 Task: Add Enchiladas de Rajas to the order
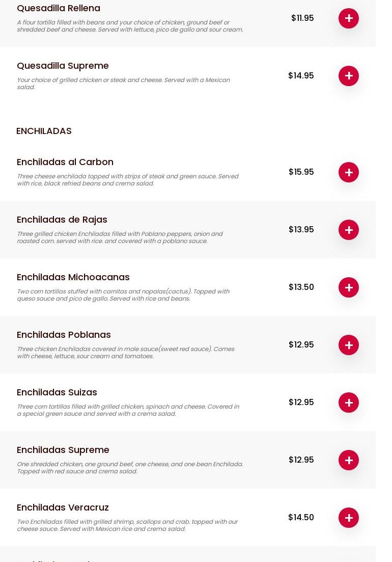point(349,230)
